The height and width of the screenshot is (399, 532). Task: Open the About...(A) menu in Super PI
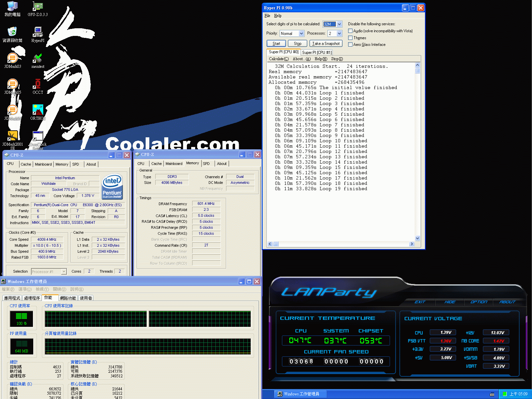[x=302, y=59]
